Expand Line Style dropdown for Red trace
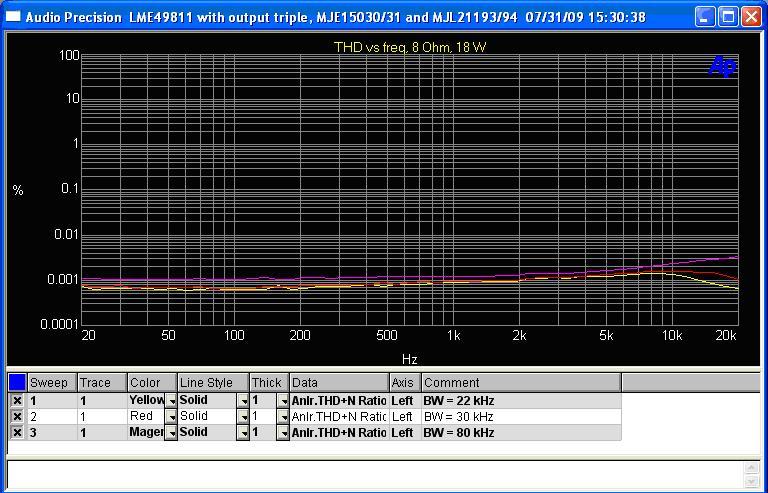Image resolution: width=768 pixels, height=493 pixels. [243, 417]
